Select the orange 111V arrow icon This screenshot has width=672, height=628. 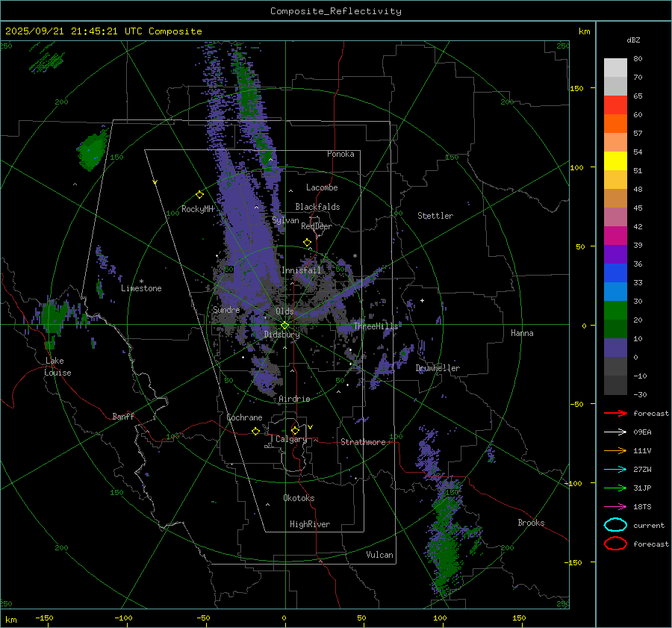tap(615, 450)
